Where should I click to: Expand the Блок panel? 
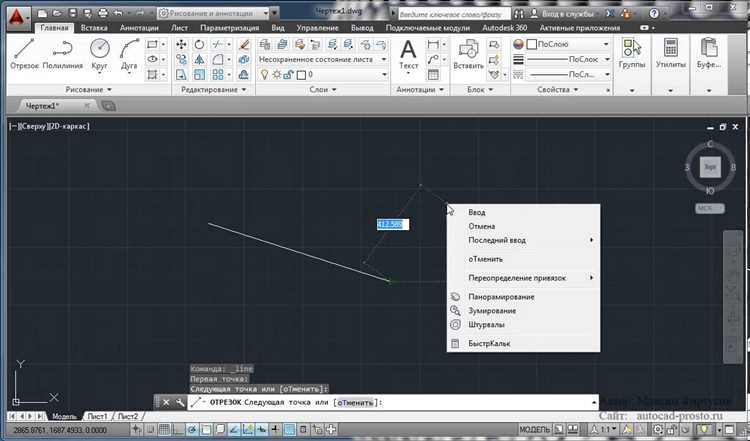480,89
